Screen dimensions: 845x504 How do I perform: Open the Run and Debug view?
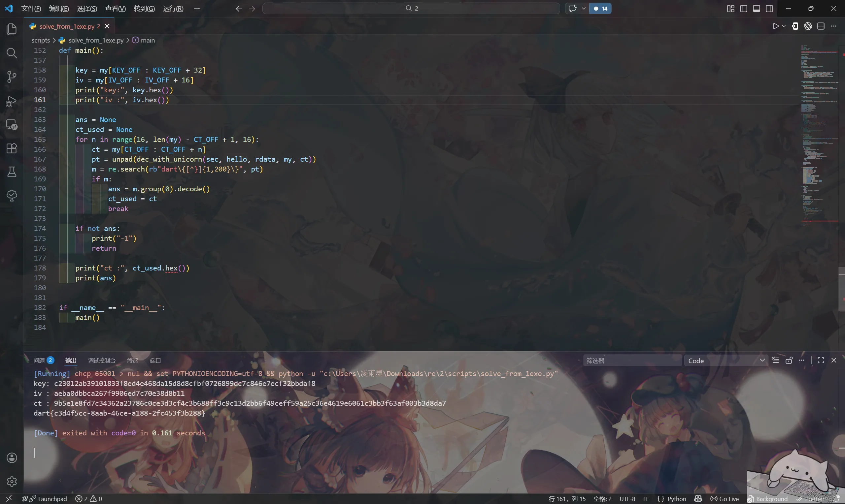click(x=12, y=101)
